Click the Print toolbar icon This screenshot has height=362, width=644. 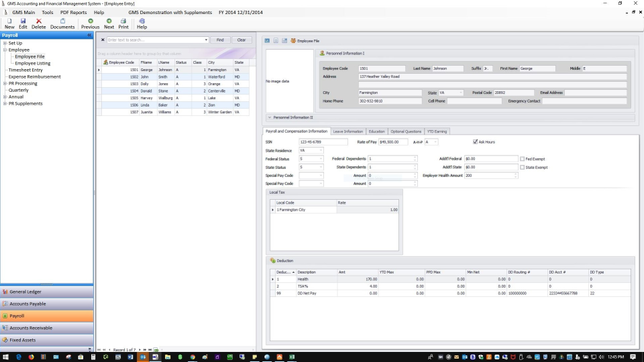(123, 21)
